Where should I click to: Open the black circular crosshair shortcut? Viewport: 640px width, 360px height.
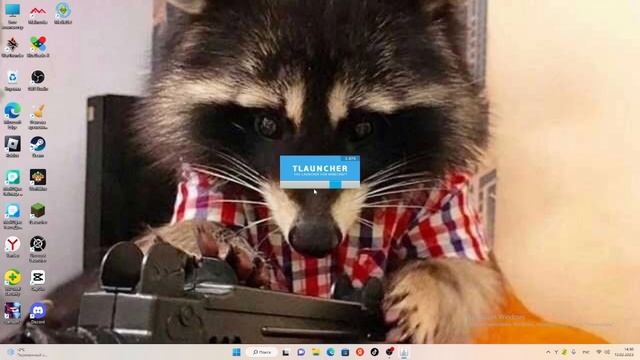38,249
